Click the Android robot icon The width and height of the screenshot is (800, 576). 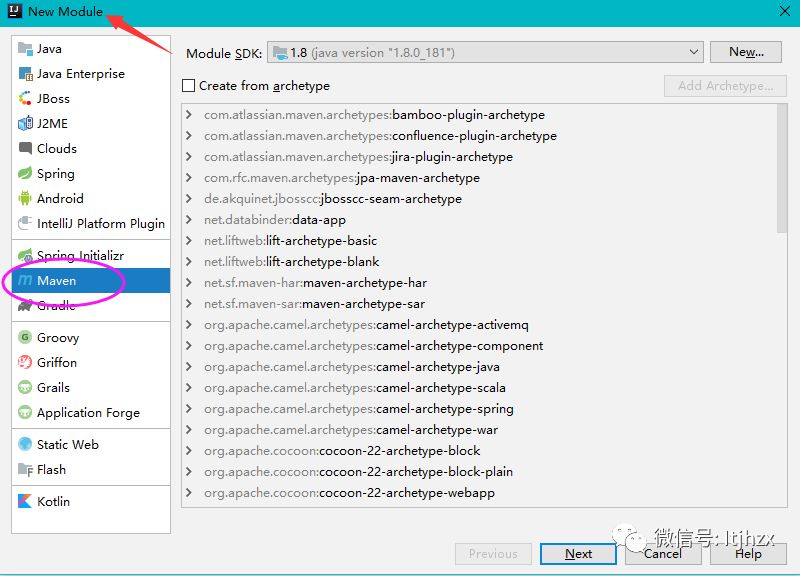click(25, 198)
